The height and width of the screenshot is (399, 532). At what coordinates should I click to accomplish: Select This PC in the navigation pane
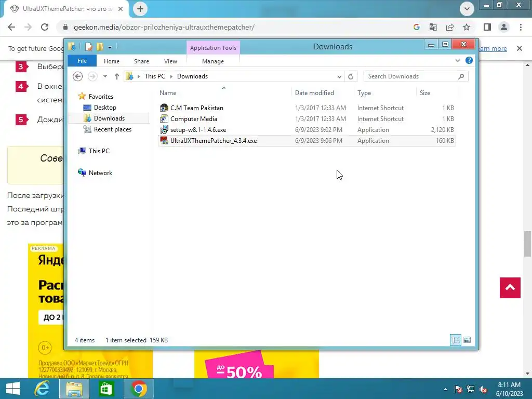(94, 151)
